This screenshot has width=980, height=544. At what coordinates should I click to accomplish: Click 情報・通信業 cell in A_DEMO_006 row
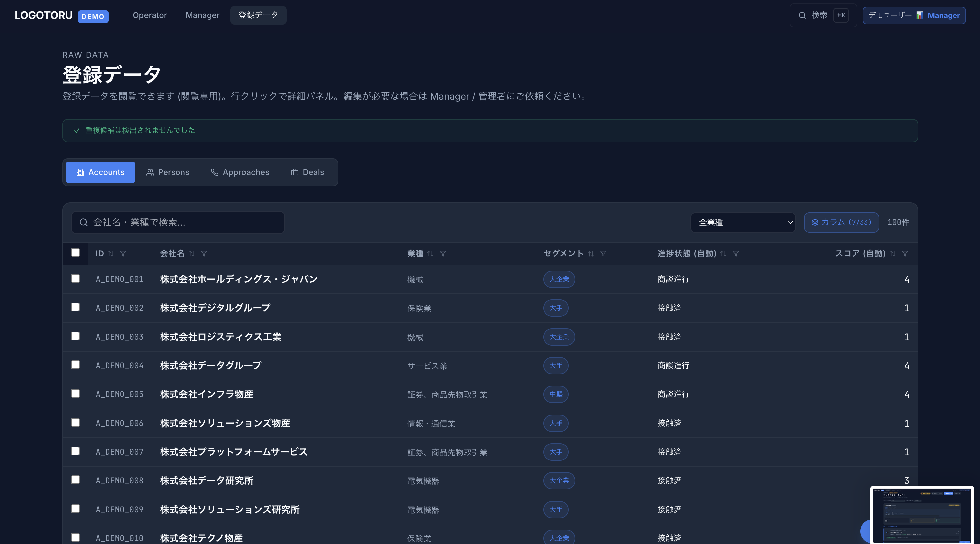431,424
